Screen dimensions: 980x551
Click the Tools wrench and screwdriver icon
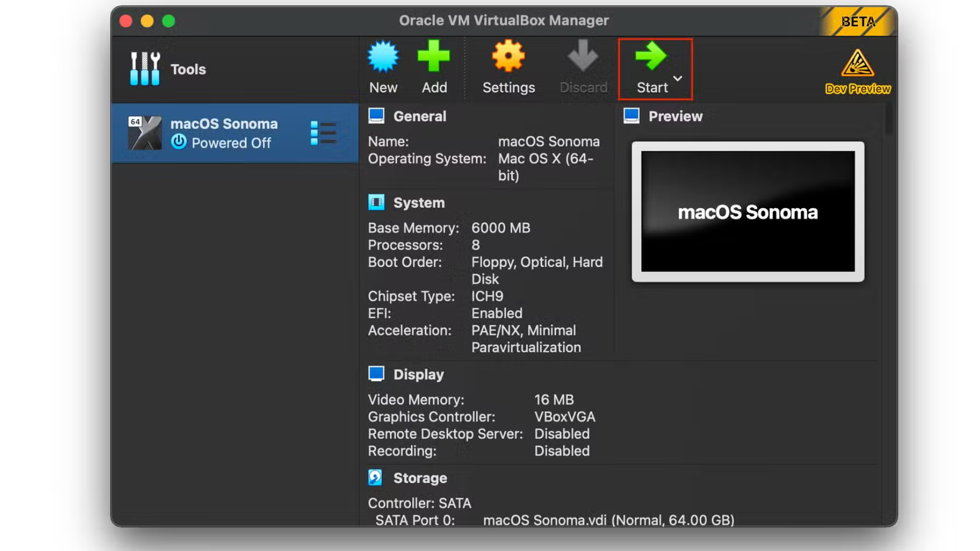pyautogui.click(x=145, y=69)
